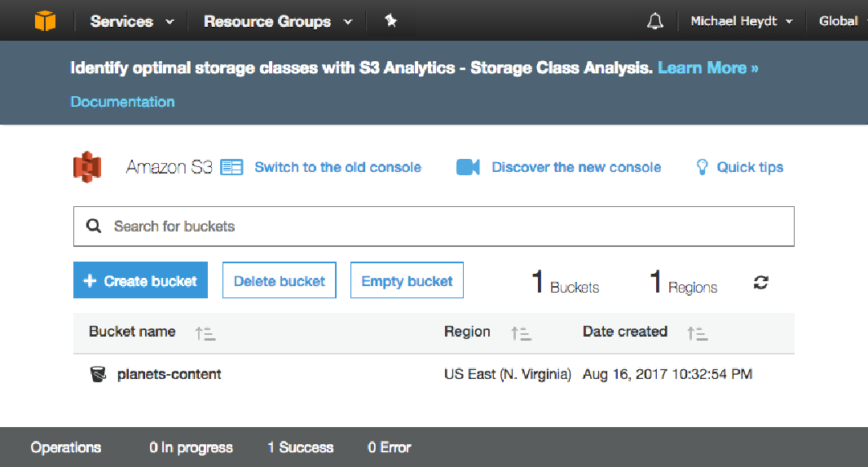
Task: Open the planets-content bucket
Action: tap(169, 374)
